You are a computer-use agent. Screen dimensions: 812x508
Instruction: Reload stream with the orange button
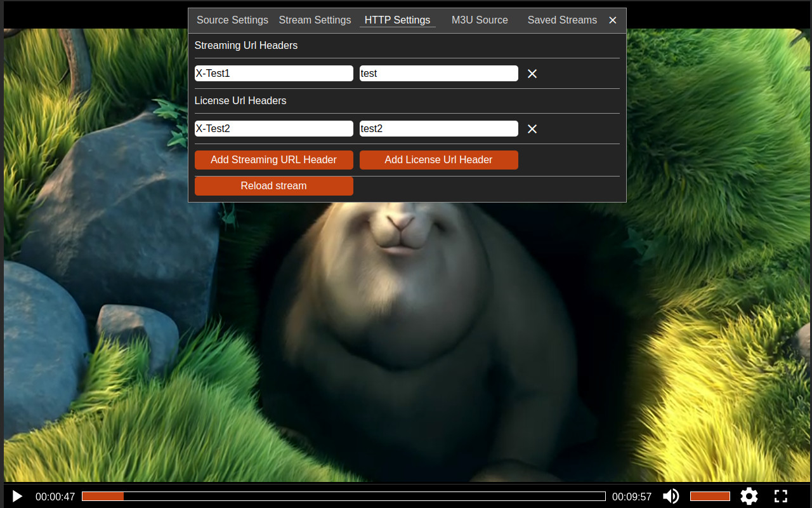point(273,186)
